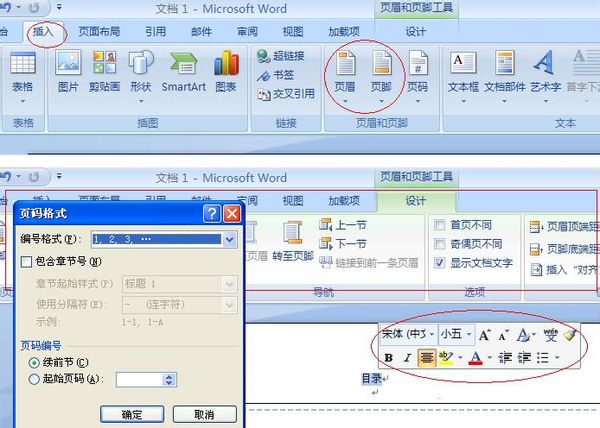Click 链接到前一条页眉
The image size is (600, 428).
(x=369, y=263)
